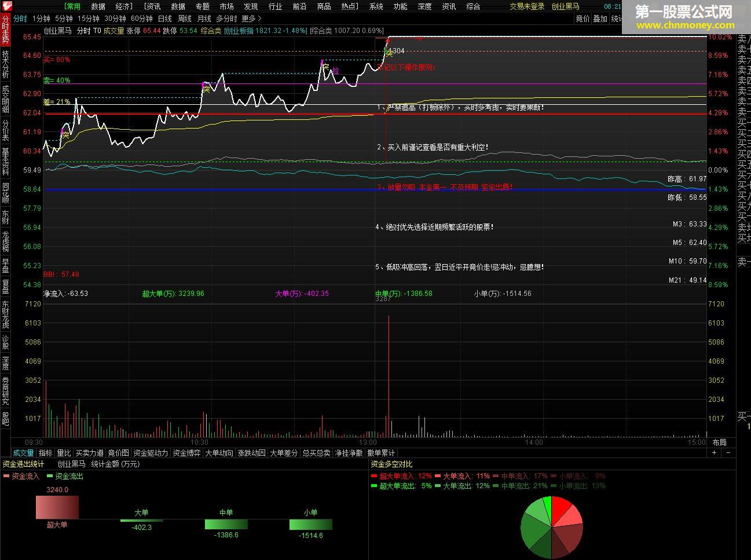
Task: Open the 分价表 sidebar tab
Action: [5, 130]
